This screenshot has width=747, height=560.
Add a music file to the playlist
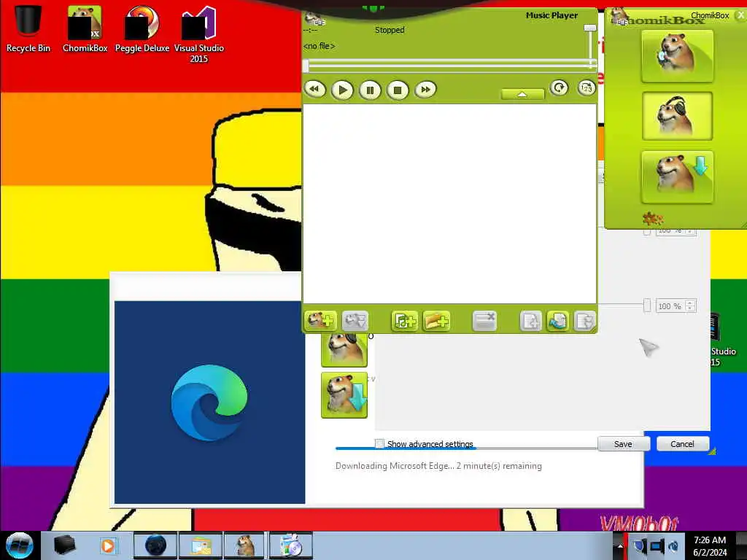(404, 321)
